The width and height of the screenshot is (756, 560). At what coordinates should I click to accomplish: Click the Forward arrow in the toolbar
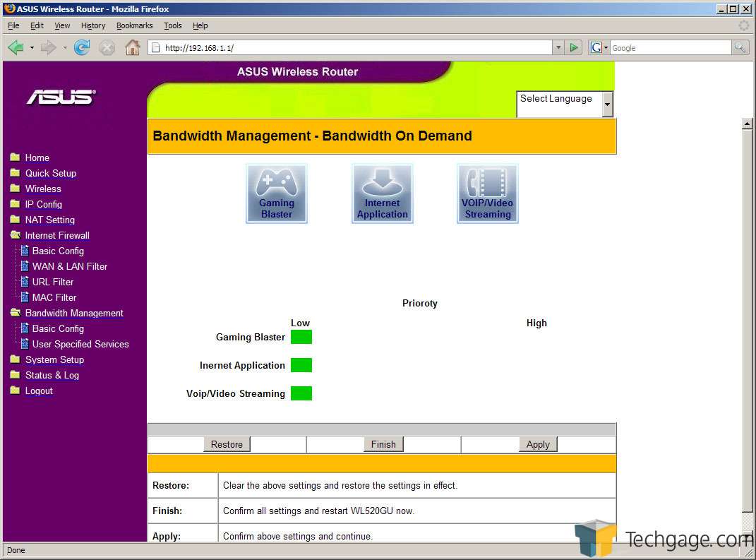48,47
